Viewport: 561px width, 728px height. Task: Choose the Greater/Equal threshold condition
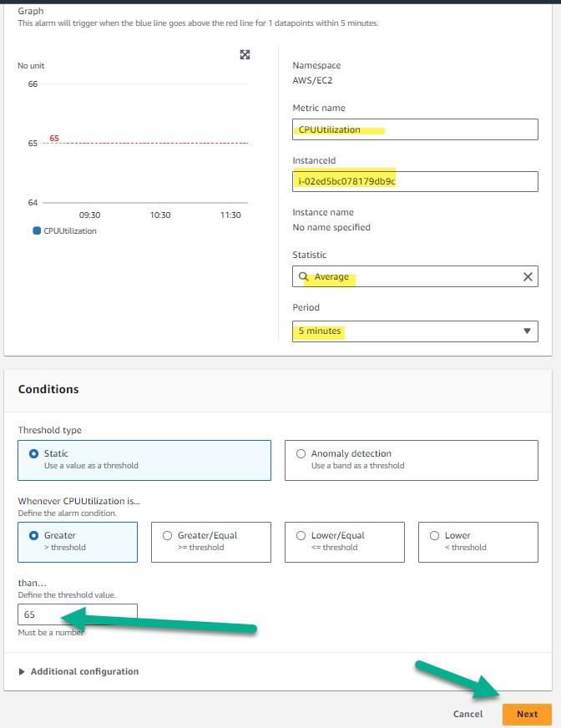[x=168, y=536]
